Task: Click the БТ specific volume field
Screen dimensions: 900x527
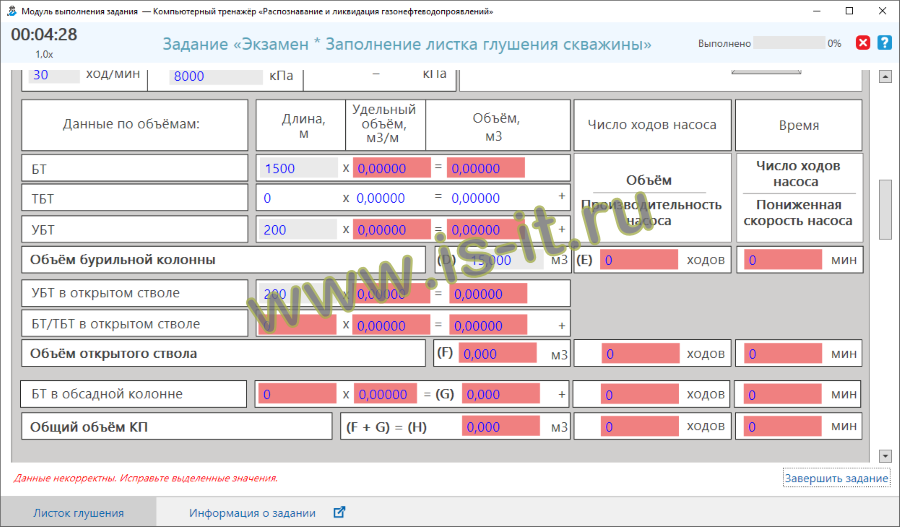Action: pyautogui.click(x=391, y=168)
